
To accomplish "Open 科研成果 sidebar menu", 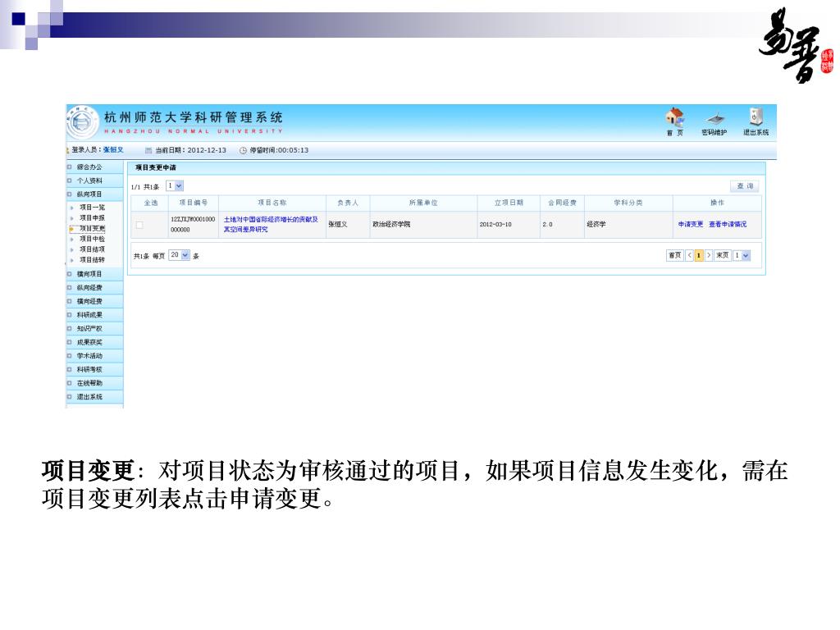I will click(x=89, y=315).
